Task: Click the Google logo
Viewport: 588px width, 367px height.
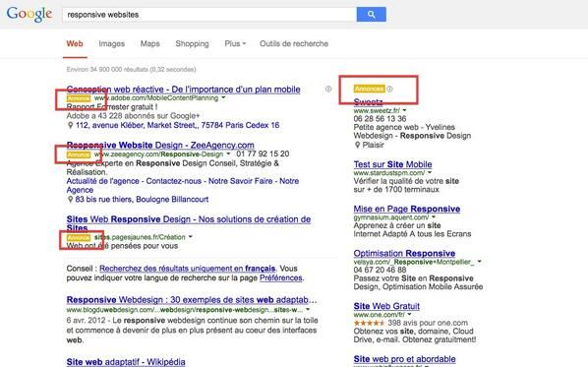Action: pyautogui.click(x=29, y=14)
